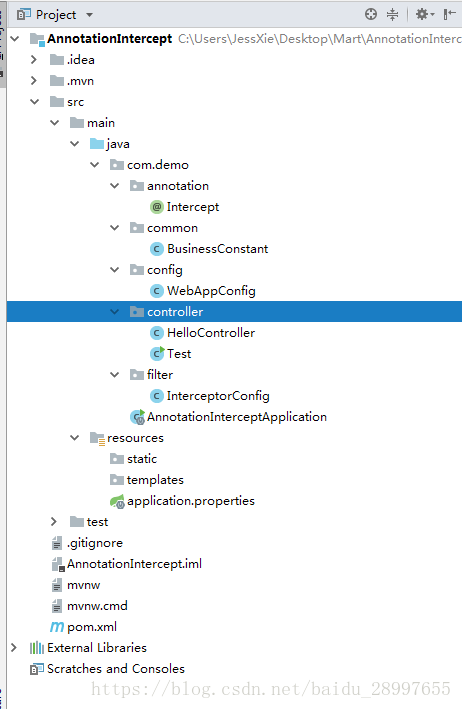Click the templates folder icon
Viewport: 462px width, 709px height.
click(117, 480)
